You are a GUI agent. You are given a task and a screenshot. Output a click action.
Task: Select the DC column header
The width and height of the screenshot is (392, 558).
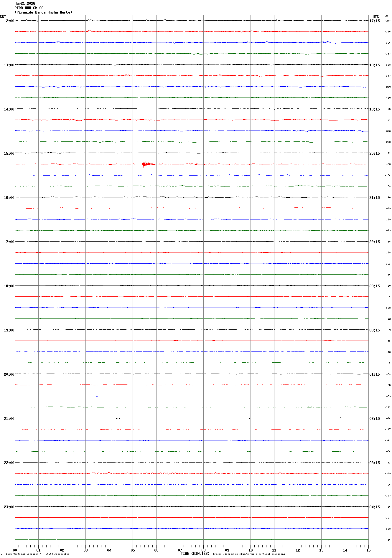pos(386,16)
